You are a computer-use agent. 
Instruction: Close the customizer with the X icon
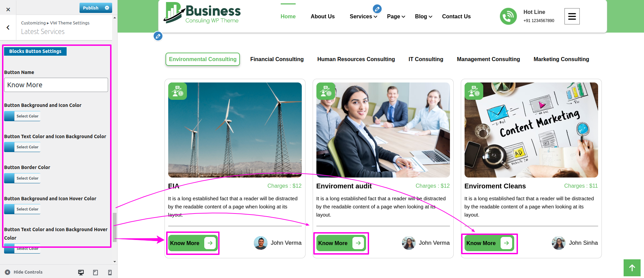[8, 9]
